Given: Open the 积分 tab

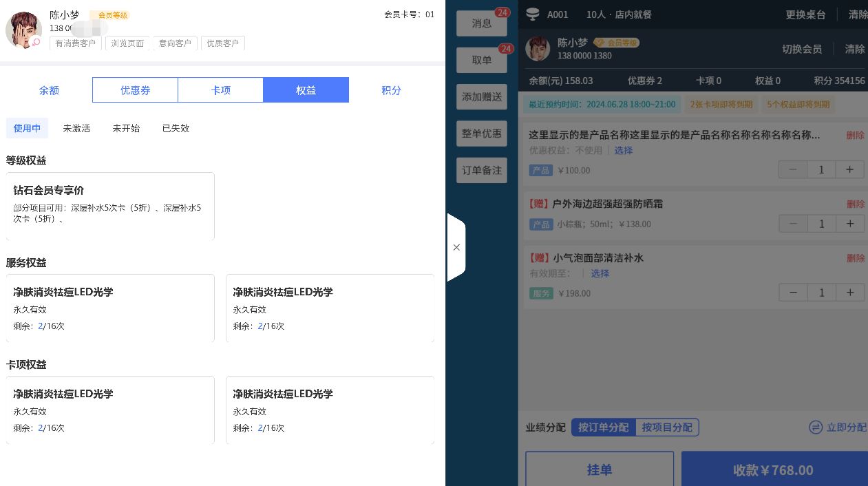Looking at the screenshot, I should (x=392, y=90).
